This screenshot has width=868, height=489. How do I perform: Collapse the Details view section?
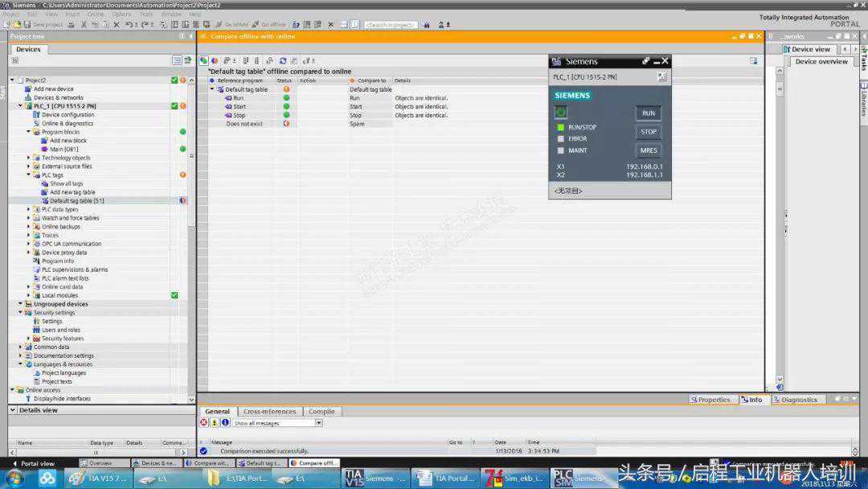pos(13,410)
